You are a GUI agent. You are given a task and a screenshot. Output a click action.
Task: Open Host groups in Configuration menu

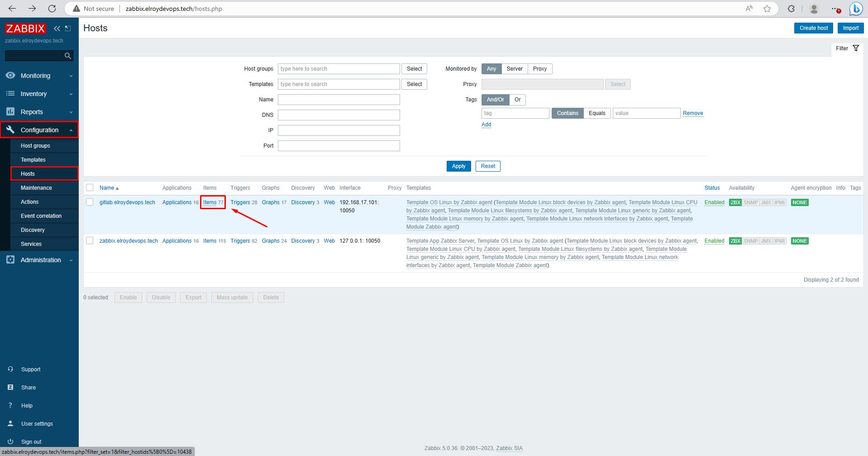tap(44, 146)
